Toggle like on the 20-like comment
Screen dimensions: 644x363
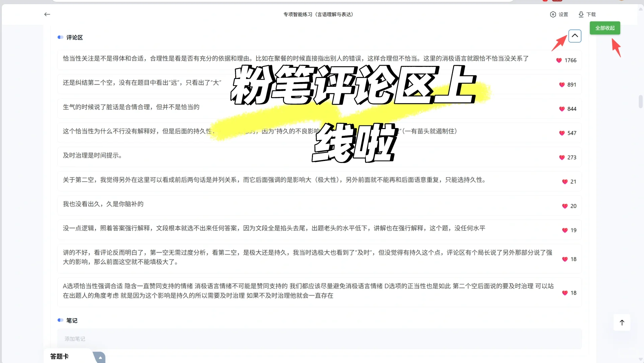coord(564,206)
